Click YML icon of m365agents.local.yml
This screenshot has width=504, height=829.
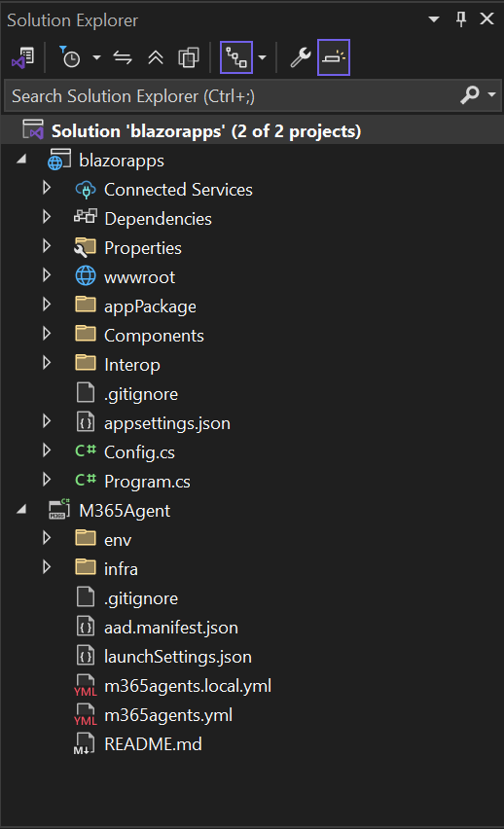86,686
